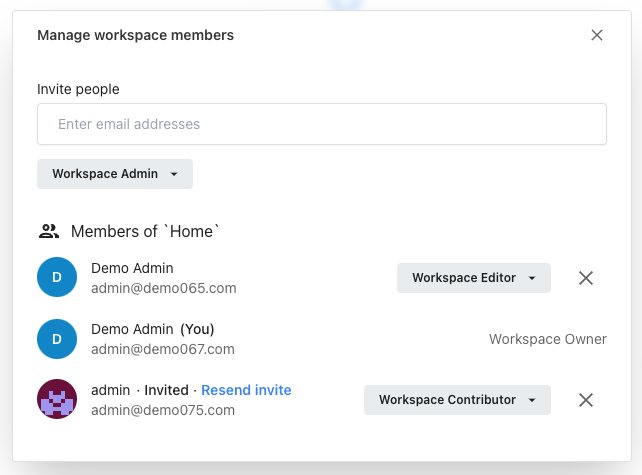Click the Members of `Home` heading

pyautogui.click(x=145, y=231)
